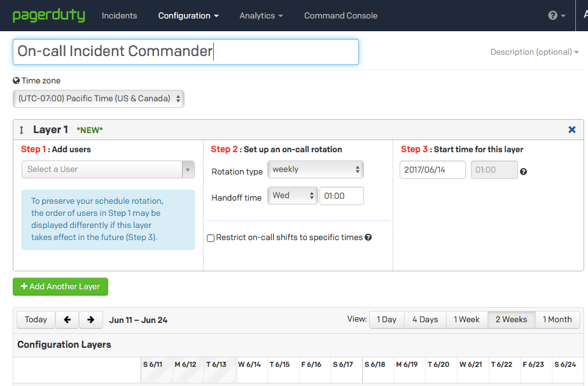The height and width of the screenshot is (386, 588).
Task: Switch view to 2 Weeks
Action: pyautogui.click(x=512, y=320)
